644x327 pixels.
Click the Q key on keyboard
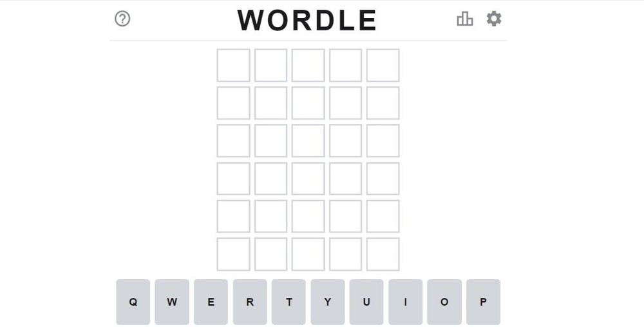click(133, 302)
